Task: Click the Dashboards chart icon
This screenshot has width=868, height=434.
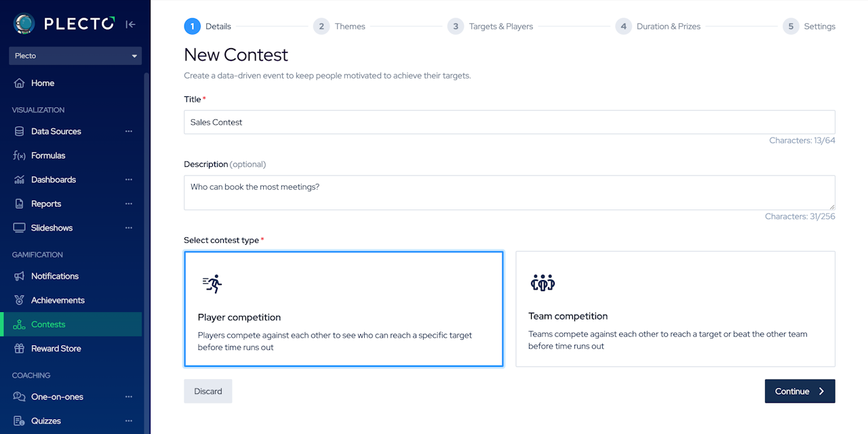Action: click(x=19, y=180)
